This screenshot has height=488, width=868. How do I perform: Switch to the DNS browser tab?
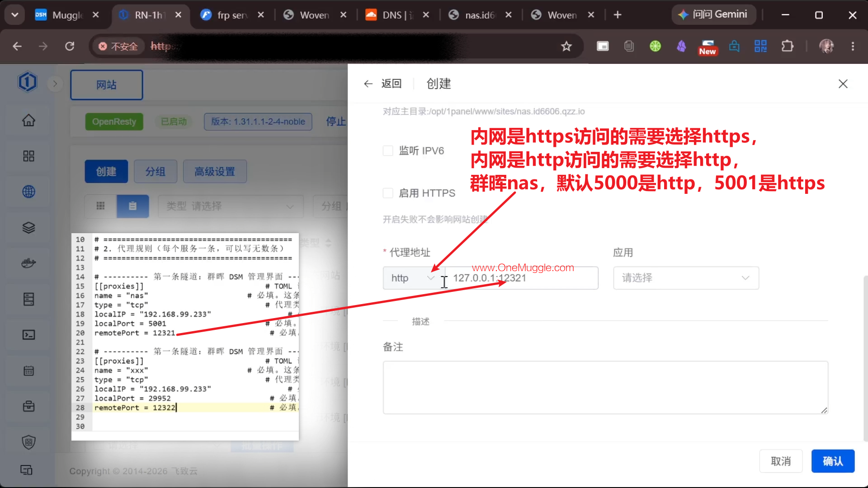[x=398, y=15]
